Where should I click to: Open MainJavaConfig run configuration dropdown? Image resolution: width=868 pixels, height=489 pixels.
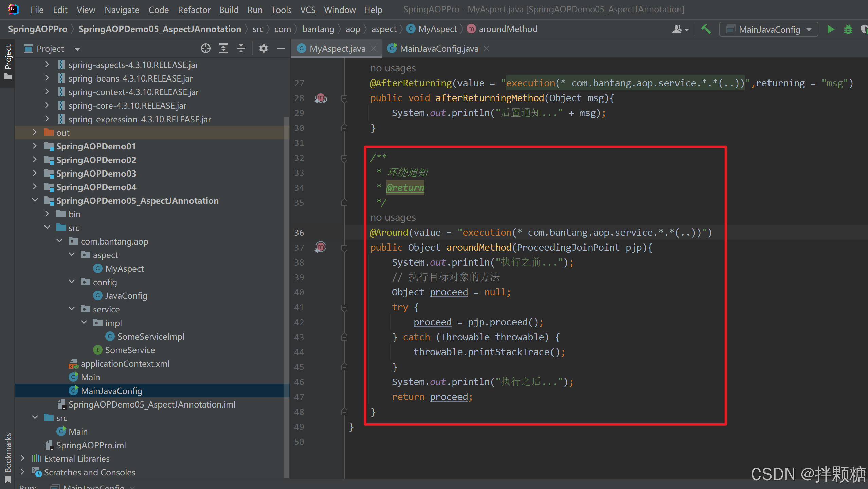(x=769, y=30)
